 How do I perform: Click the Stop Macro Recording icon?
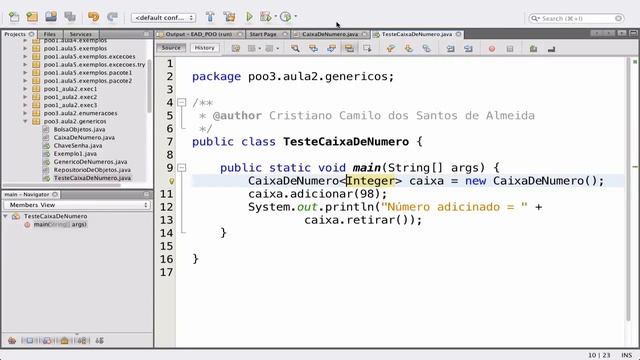point(510,49)
